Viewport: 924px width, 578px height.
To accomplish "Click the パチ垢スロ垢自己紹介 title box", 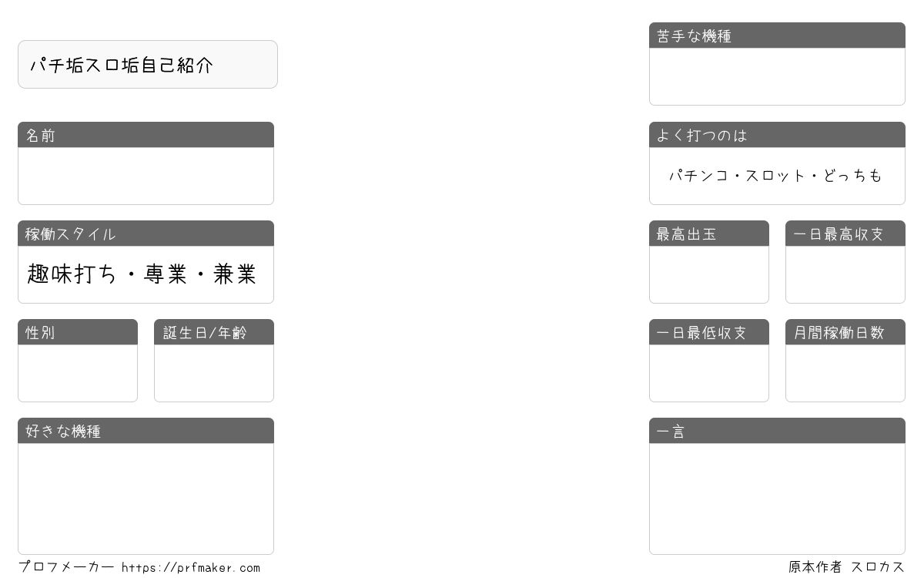I will point(148,65).
